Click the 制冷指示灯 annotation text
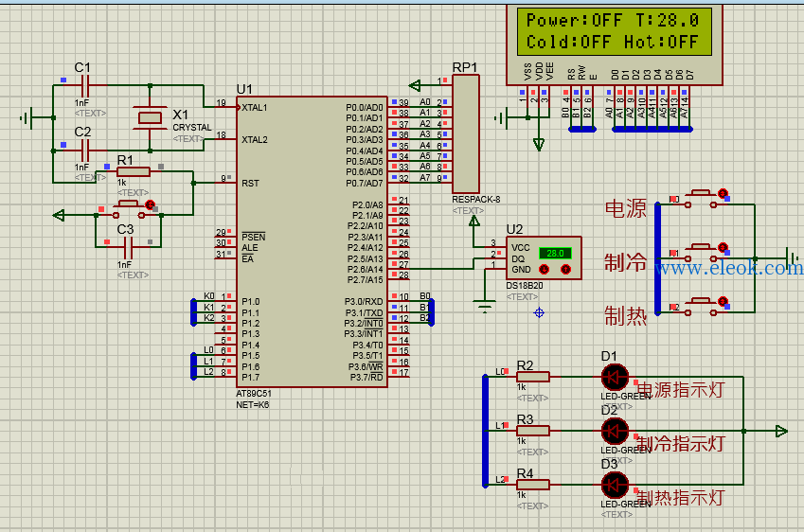 coord(681,443)
